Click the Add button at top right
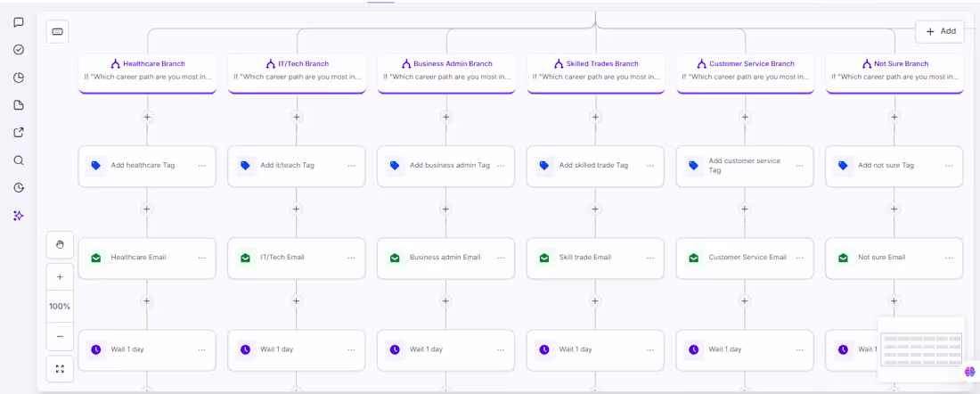Viewport: 980px width, 394px height. pos(940,31)
